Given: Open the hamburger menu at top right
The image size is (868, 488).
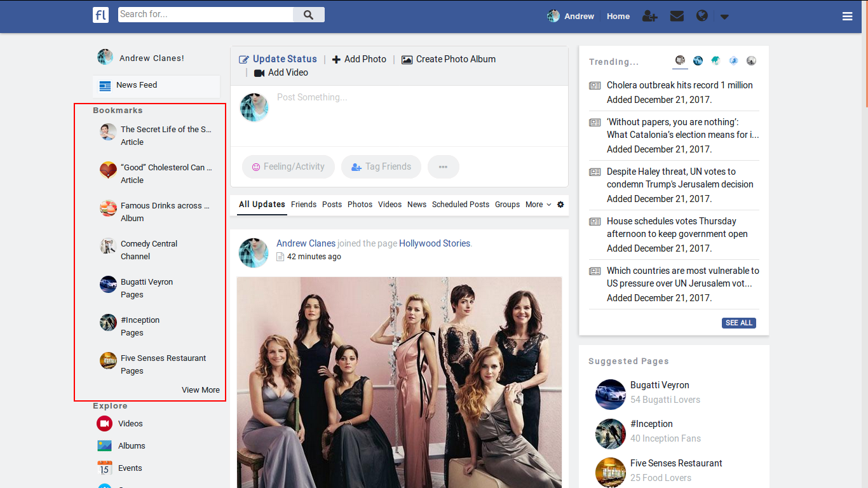Looking at the screenshot, I should 847,16.
